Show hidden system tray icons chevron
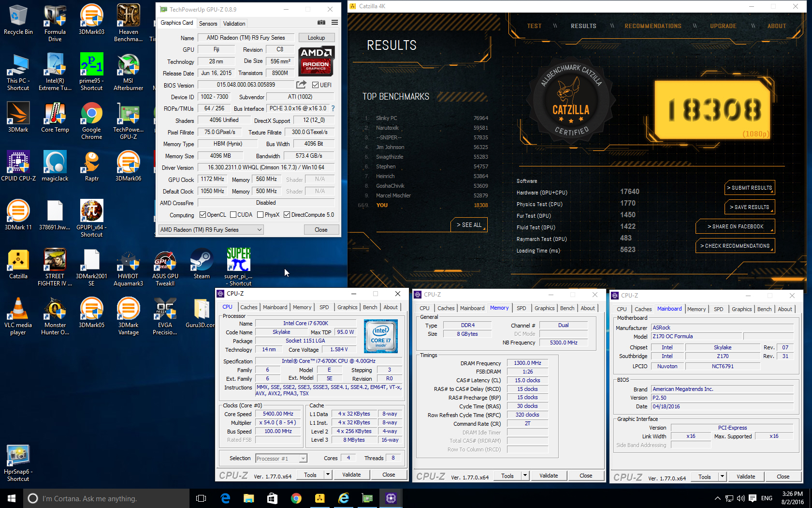Viewport: 812px width, 508px height. (718, 498)
